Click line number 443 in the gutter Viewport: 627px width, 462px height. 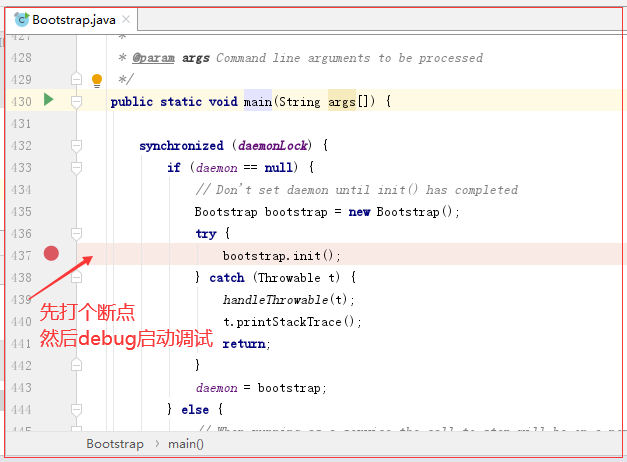coord(21,388)
